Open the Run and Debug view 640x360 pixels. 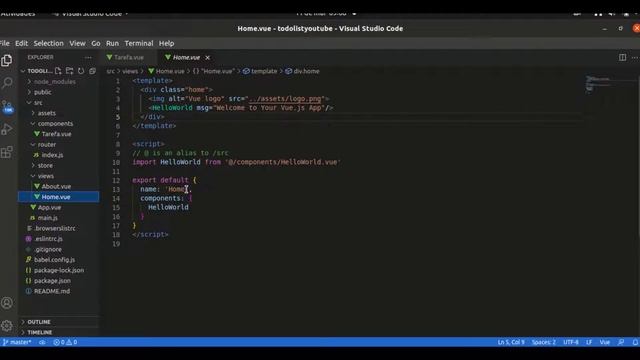7,129
